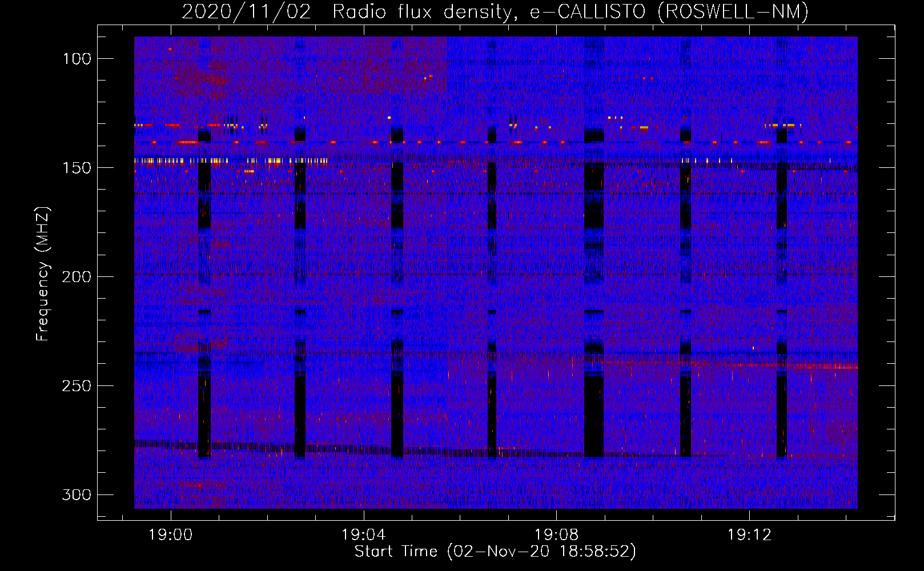Click the 100 frequency tick label

77,59
